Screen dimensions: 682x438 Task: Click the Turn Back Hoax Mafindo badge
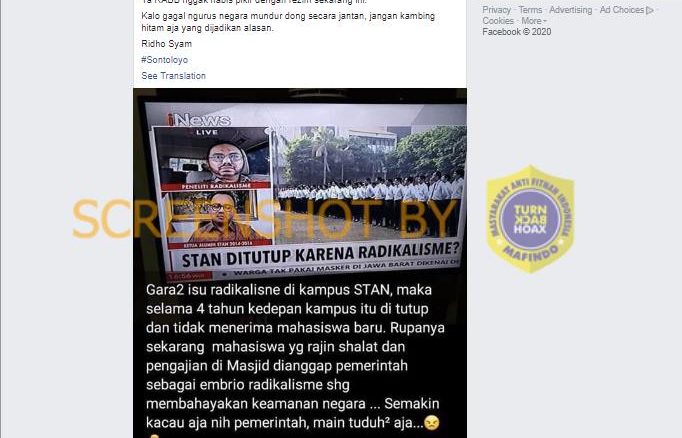tap(530, 219)
